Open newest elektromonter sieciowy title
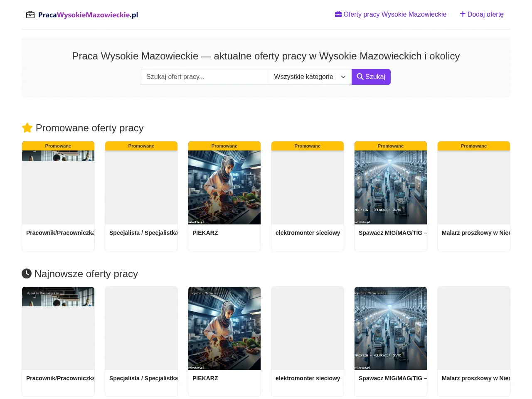Viewport: 532px width, 399px height. pos(308,378)
